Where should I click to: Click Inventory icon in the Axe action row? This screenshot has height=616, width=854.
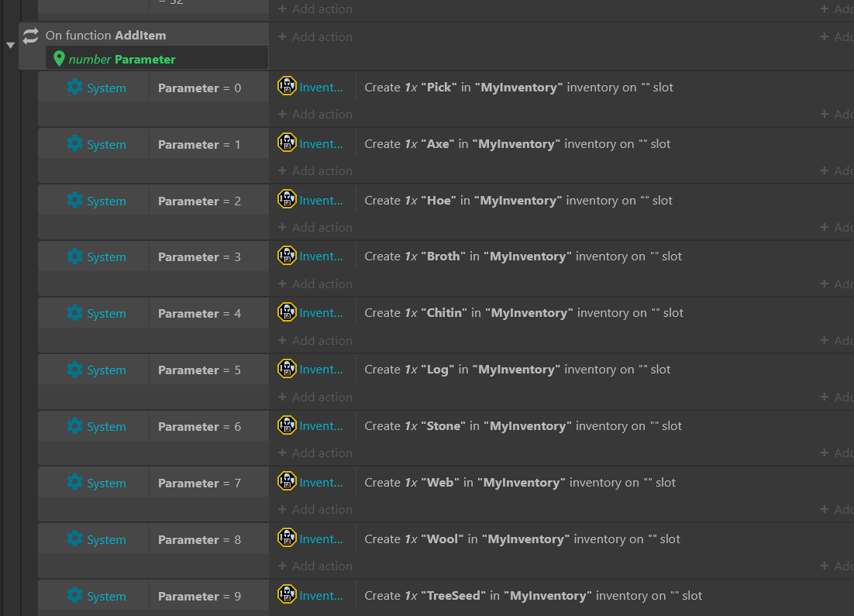pos(287,143)
